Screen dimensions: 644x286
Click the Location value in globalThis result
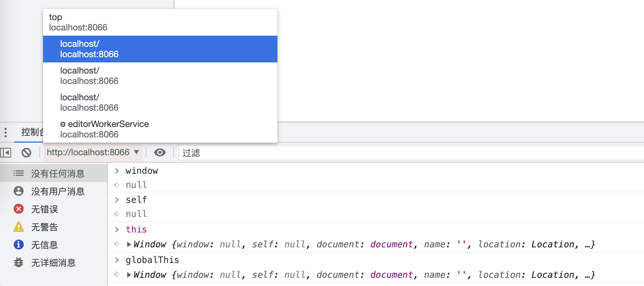[x=553, y=275]
